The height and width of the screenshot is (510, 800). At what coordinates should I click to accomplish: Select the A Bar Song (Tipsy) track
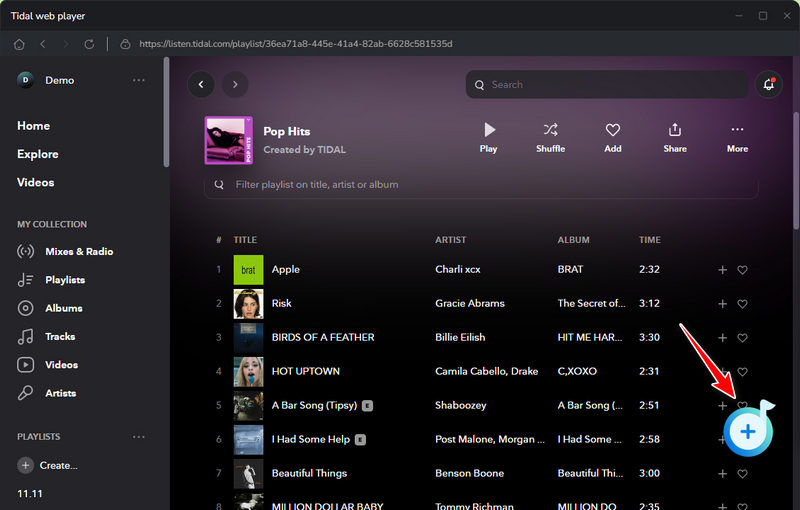(314, 405)
